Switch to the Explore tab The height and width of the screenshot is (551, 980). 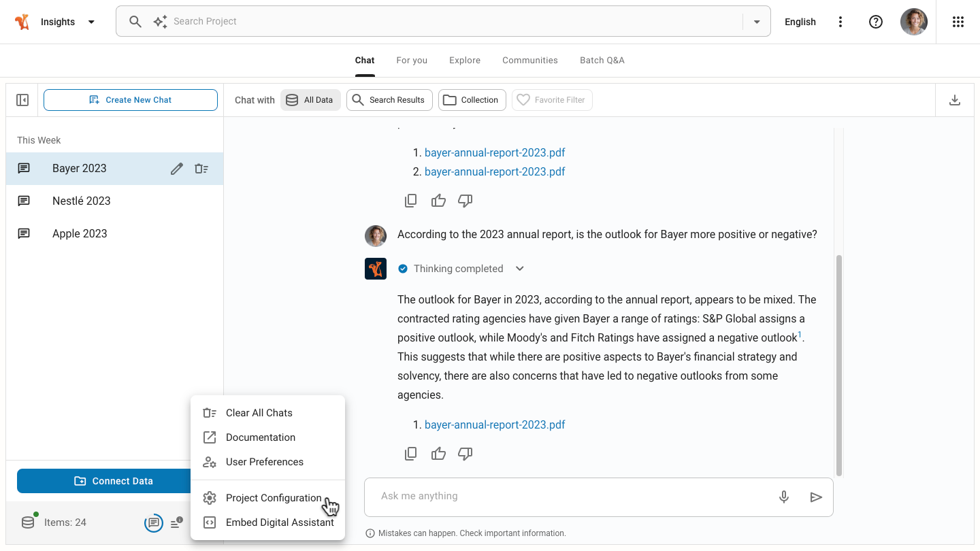tap(465, 60)
